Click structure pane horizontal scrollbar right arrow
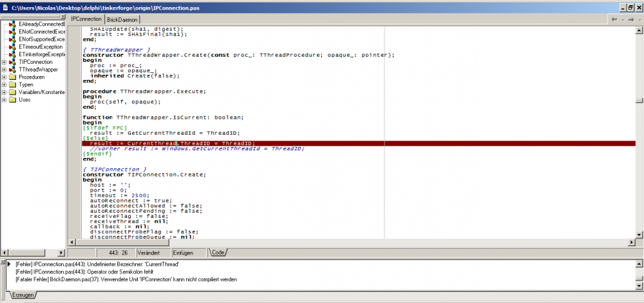Image resolution: width=644 pixels, height=303 pixels. pos(62,253)
